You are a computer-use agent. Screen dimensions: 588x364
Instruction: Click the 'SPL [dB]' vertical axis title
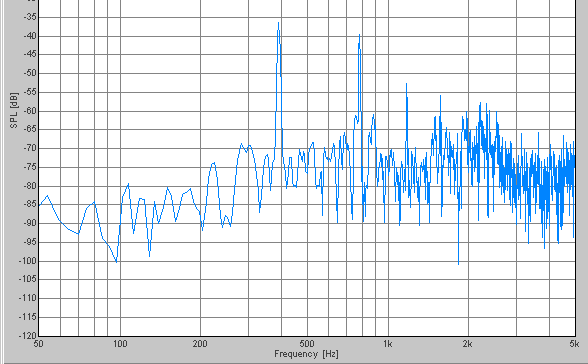click(14, 110)
